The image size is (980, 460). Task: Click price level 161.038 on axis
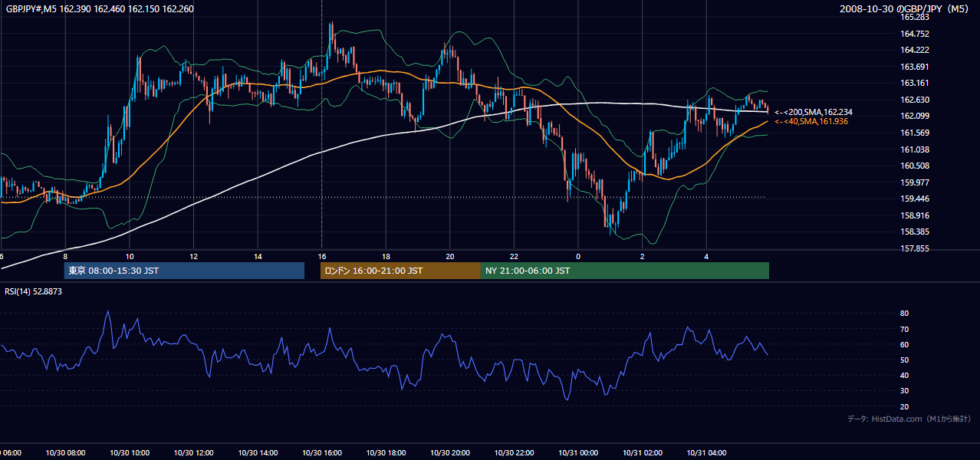[x=915, y=149]
